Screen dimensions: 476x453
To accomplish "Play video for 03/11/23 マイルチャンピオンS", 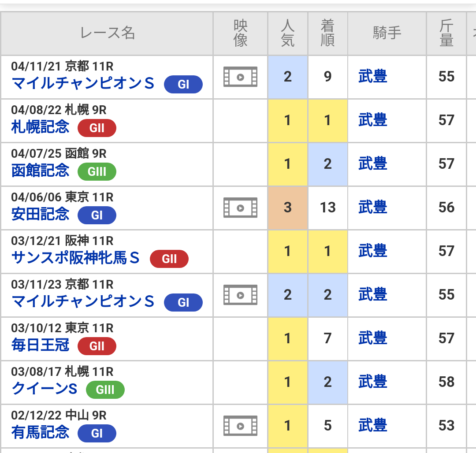I will (240, 295).
